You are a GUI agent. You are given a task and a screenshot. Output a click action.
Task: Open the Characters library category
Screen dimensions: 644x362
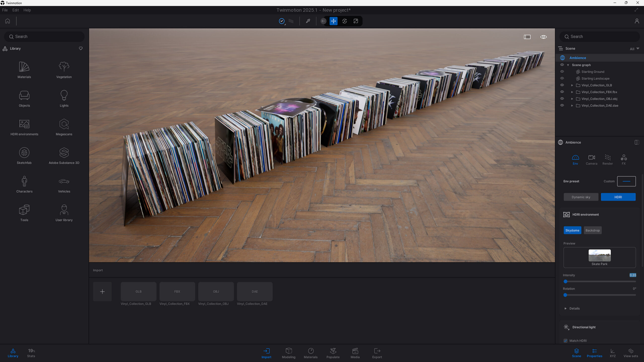coord(24,185)
